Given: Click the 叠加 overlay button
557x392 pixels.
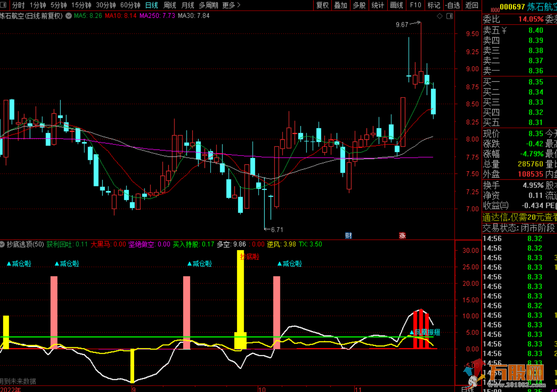Looking at the screenshot, I should (341, 5).
